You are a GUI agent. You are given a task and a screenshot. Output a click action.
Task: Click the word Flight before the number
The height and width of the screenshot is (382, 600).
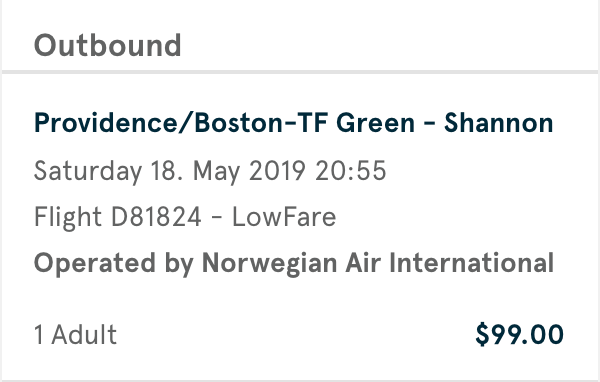click(x=68, y=217)
